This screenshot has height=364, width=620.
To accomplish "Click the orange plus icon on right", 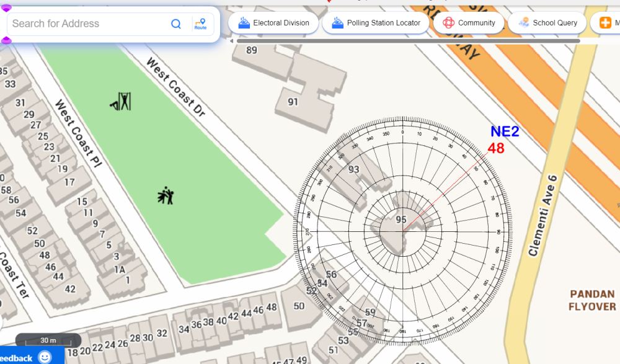I will click(605, 23).
